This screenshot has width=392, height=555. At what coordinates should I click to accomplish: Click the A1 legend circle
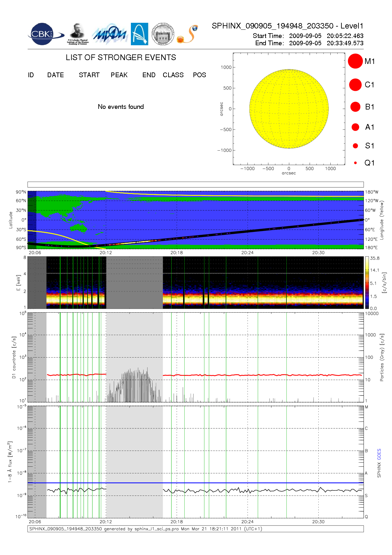click(355, 127)
